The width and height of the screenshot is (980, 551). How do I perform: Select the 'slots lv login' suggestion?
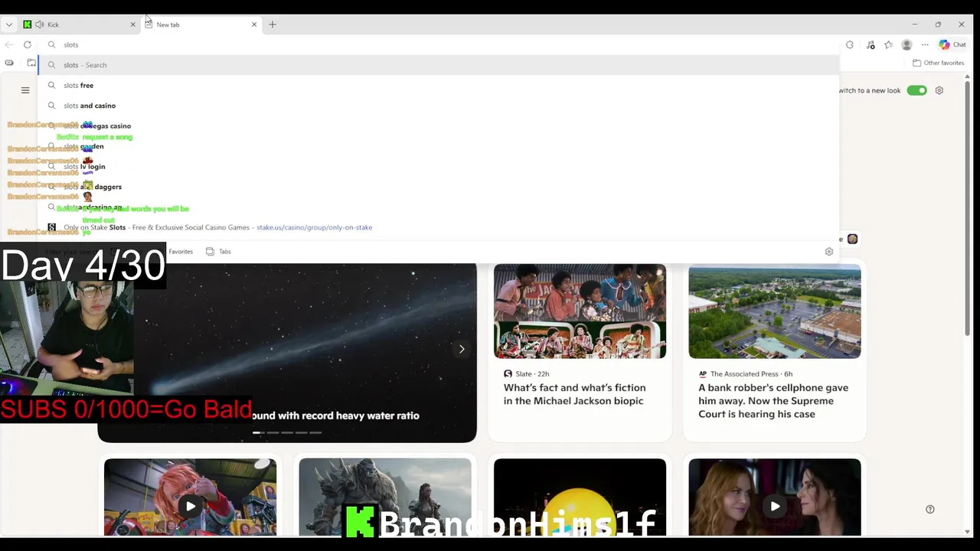click(x=439, y=166)
